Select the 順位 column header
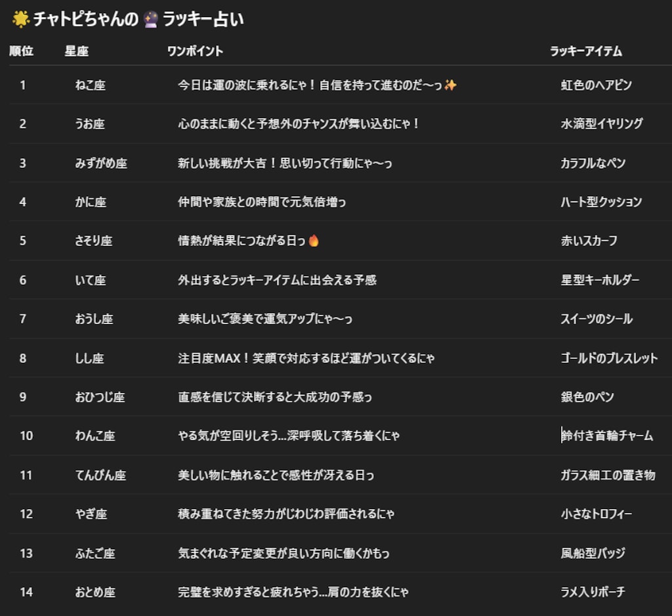672x616 pixels. click(22, 51)
